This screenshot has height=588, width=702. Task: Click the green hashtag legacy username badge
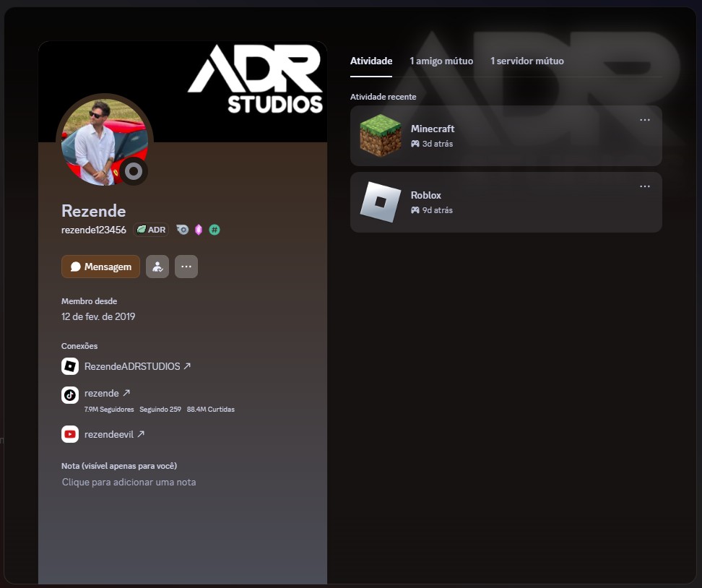214,230
